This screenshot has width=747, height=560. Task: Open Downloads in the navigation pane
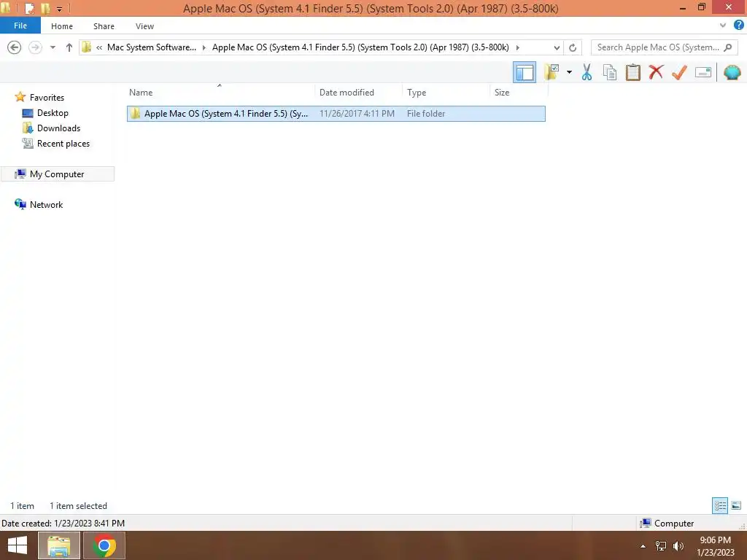tap(58, 128)
